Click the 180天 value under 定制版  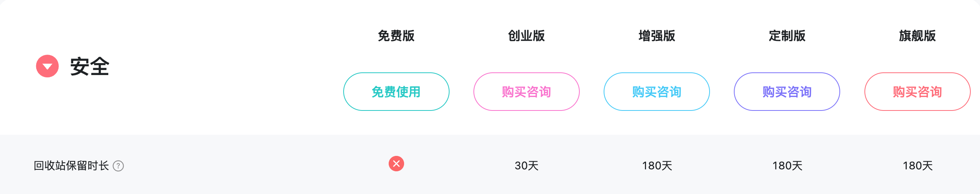pyautogui.click(x=787, y=166)
